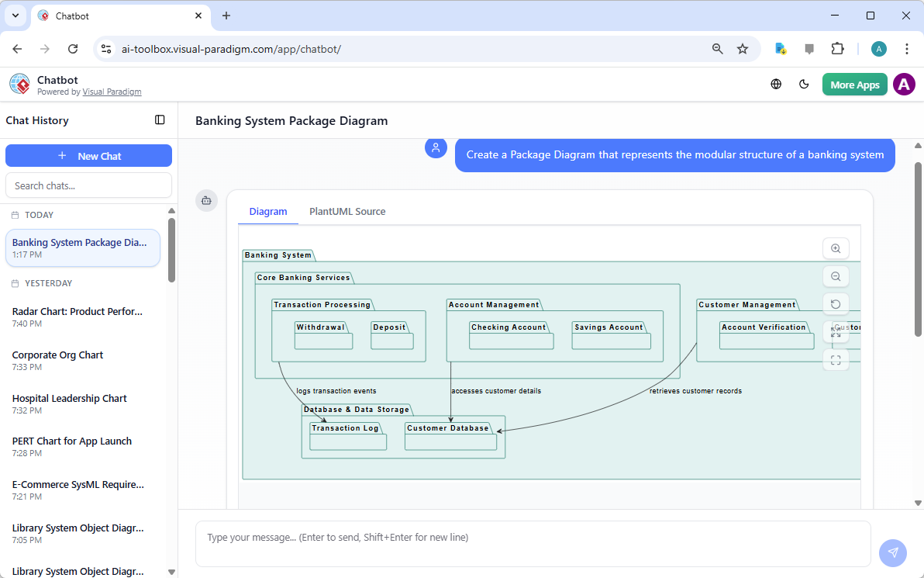Zoom into the diagram using the magnifier plus icon
Image resolution: width=924 pixels, height=578 pixels.
tap(836, 248)
